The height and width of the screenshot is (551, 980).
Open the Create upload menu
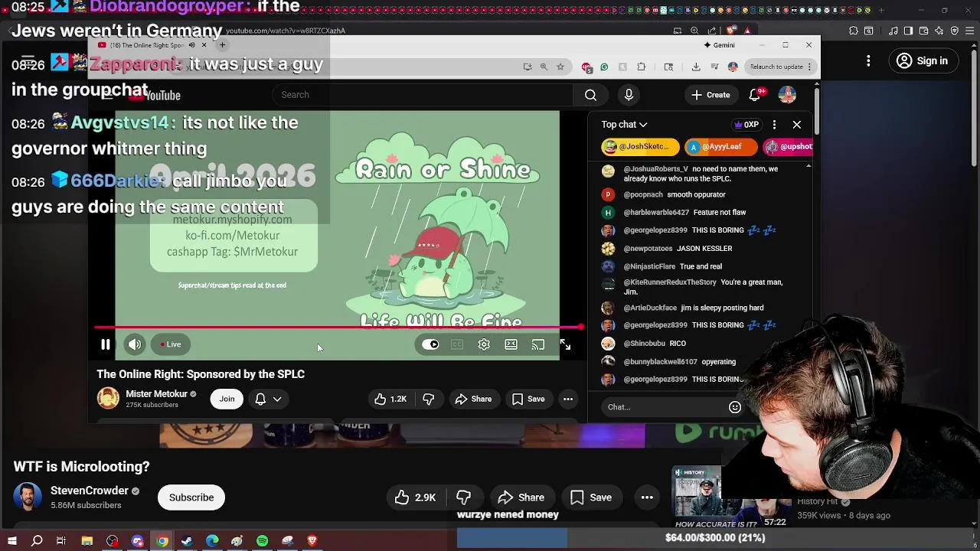710,95
